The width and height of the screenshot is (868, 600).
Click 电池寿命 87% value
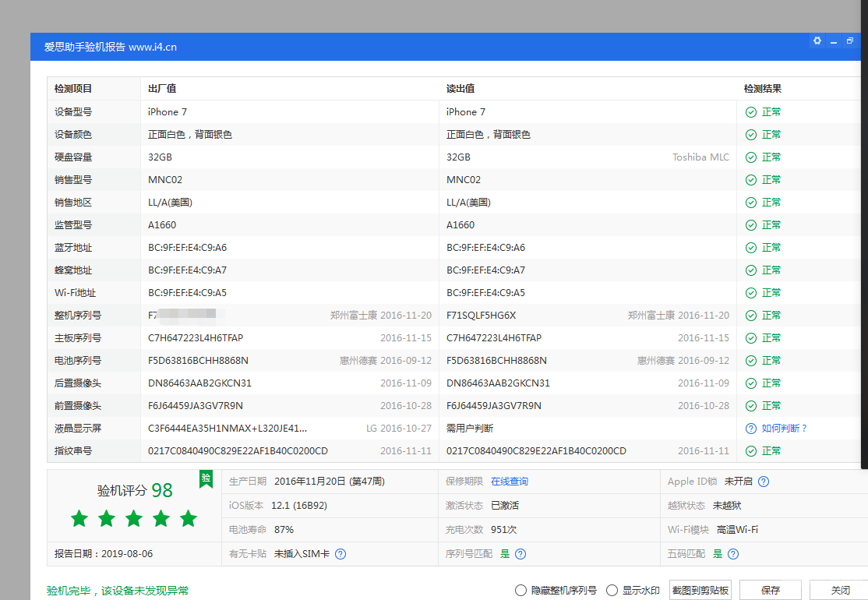click(x=284, y=530)
